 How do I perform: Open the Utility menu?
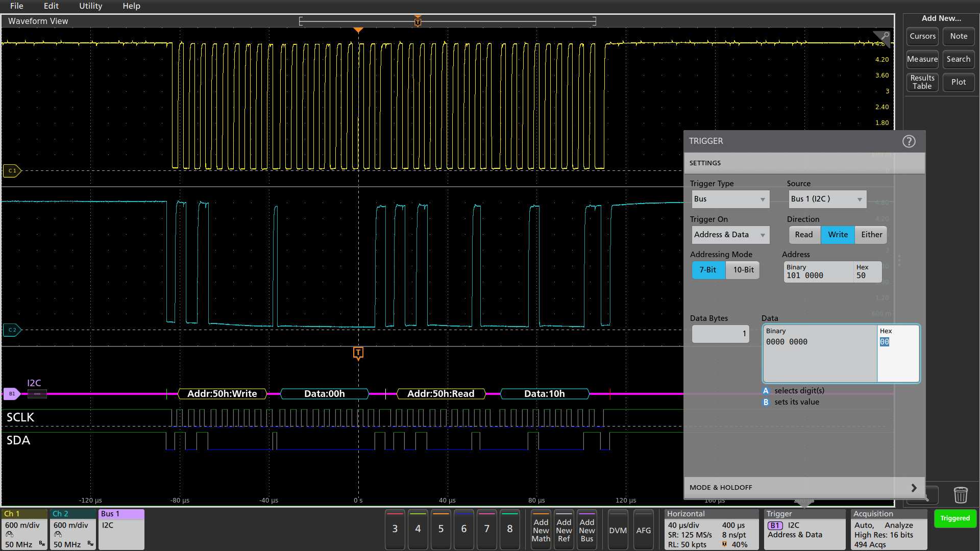[90, 6]
